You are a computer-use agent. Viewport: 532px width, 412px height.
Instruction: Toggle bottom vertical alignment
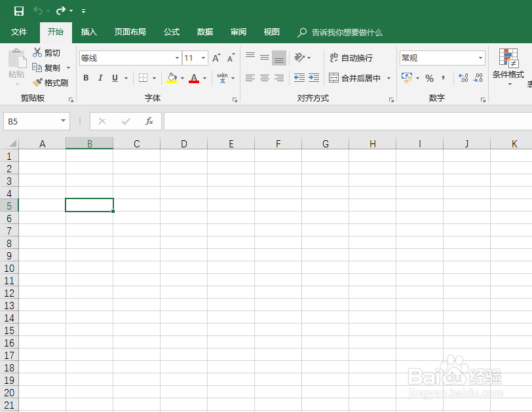(279, 58)
